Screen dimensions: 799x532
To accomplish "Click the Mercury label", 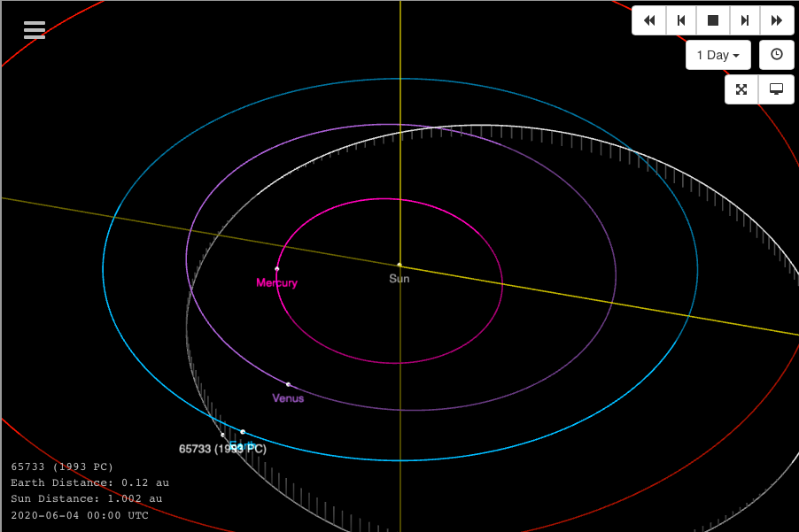I will pyautogui.click(x=276, y=282).
